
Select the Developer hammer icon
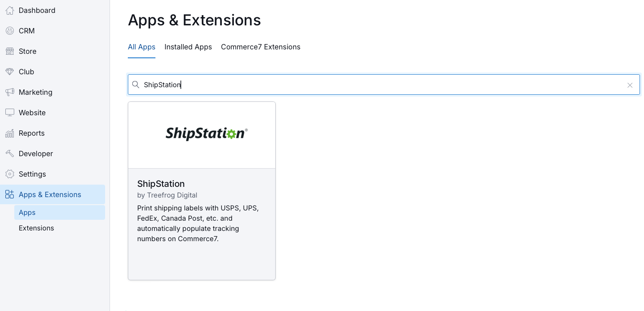pos(9,153)
